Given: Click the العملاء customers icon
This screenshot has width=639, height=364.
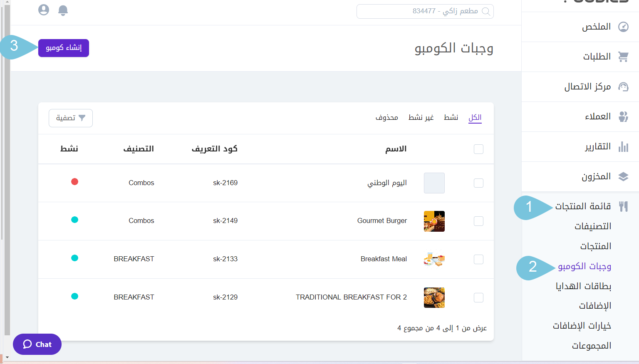Looking at the screenshot, I should [623, 117].
